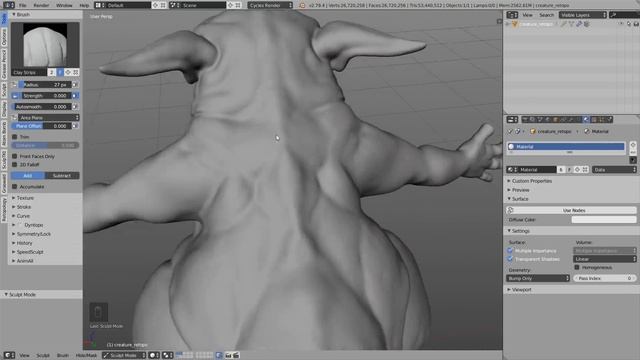
Task: Open the Area Plane sculpt plane dropdown
Action: click(x=49, y=118)
